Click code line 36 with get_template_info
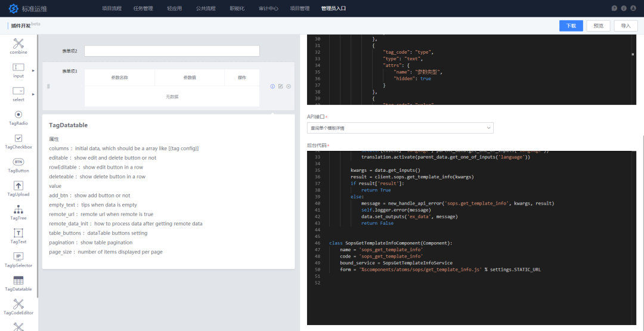The width and height of the screenshot is (644, 331). click(413, 177)
